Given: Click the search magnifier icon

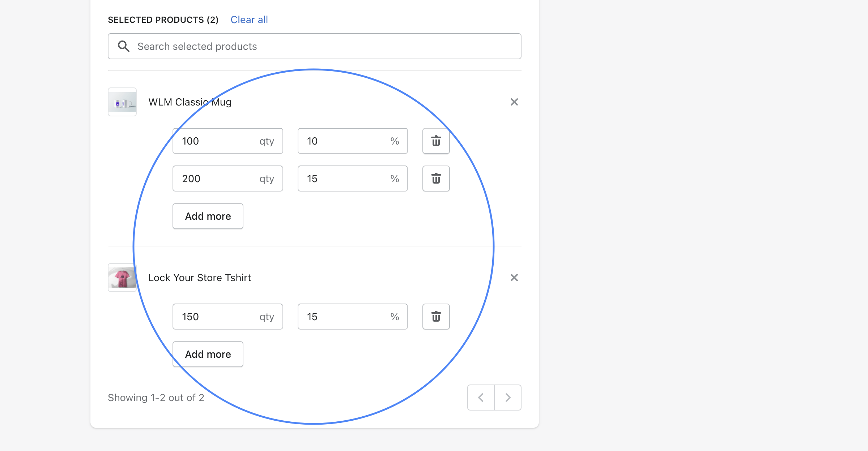Looking at the screenshot, I should [x=123, y=46].
